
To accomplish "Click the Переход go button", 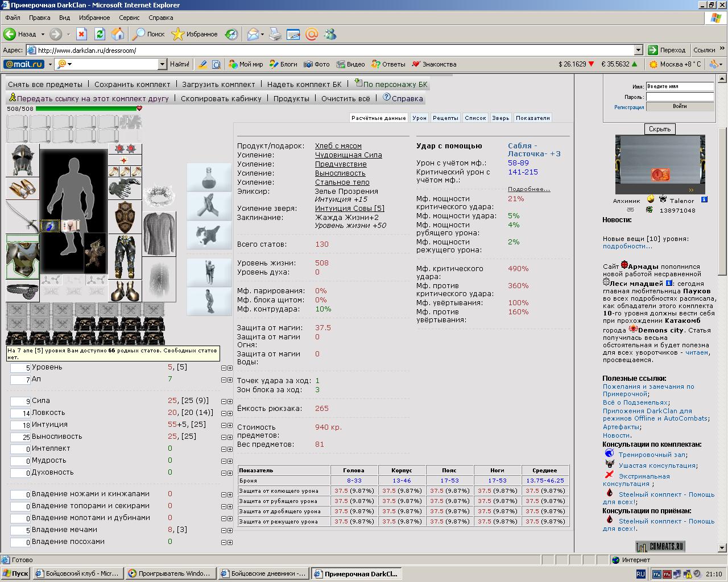I will pos(668,50).
